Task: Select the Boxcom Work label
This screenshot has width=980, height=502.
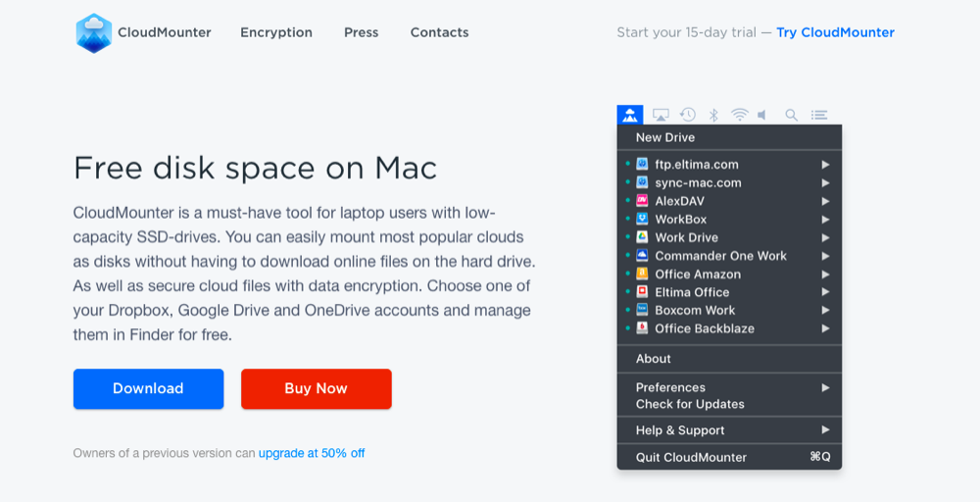Action: [695, 310]
